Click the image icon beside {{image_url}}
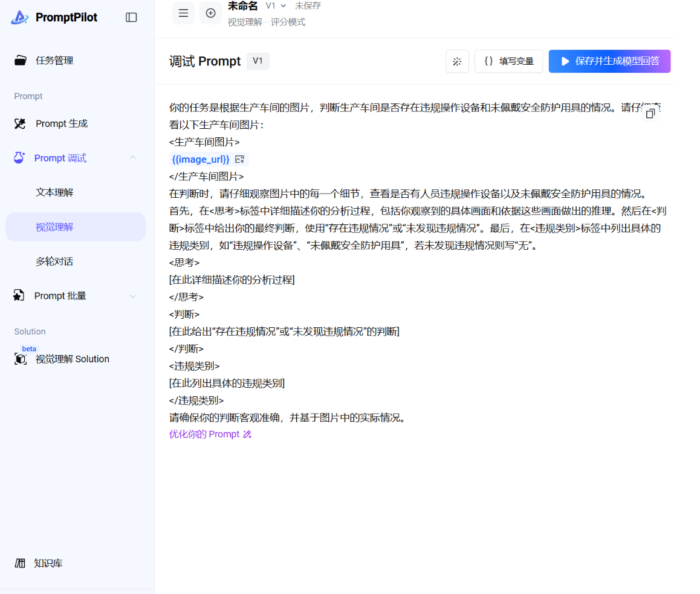700x594 pixels. tap(240, 159)
